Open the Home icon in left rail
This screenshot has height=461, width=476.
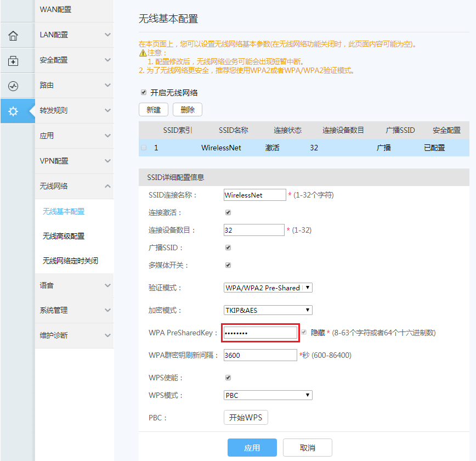coord(13,36)
